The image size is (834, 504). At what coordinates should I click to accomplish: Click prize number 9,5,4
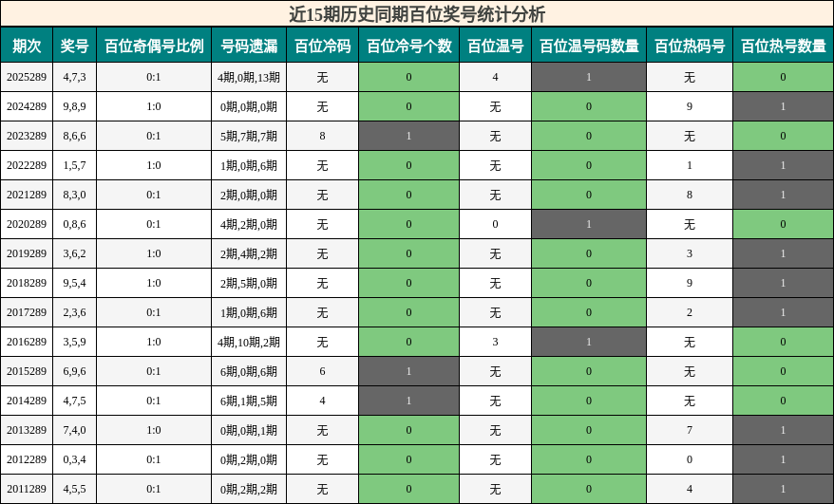coord(74,283)
